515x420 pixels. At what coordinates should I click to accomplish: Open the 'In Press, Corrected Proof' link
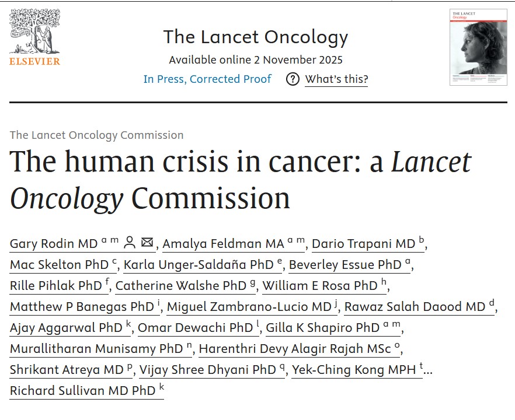(x=206, y=79)
